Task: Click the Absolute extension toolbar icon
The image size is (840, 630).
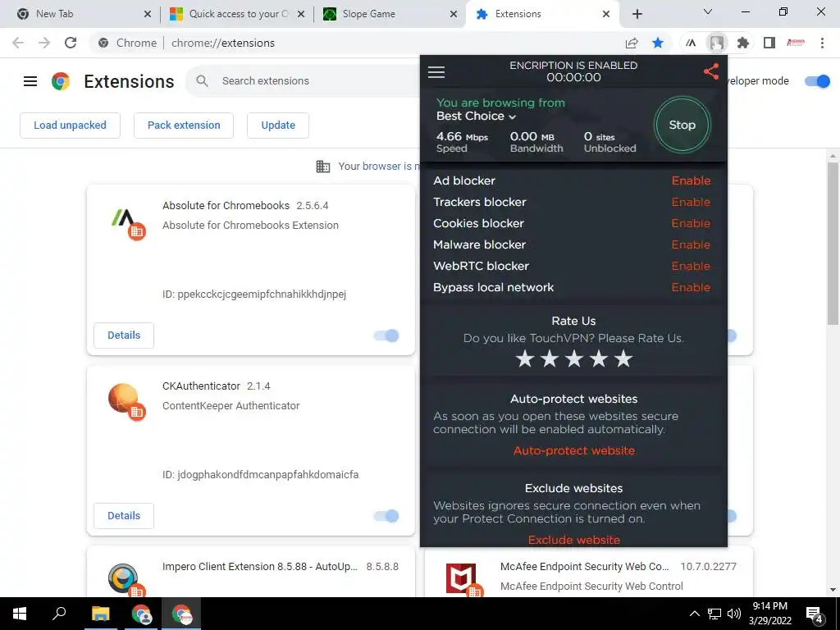Action: (x=691, y=43)
